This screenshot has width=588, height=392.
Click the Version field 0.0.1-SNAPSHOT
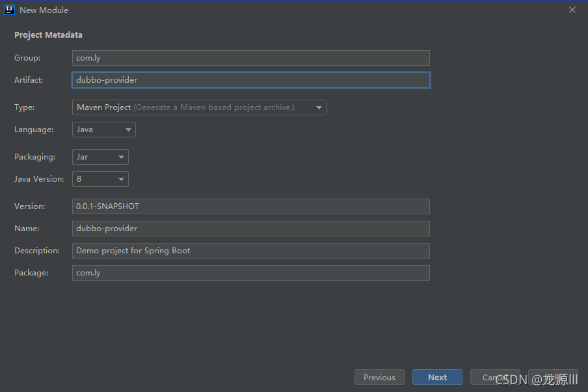(251, 206)
